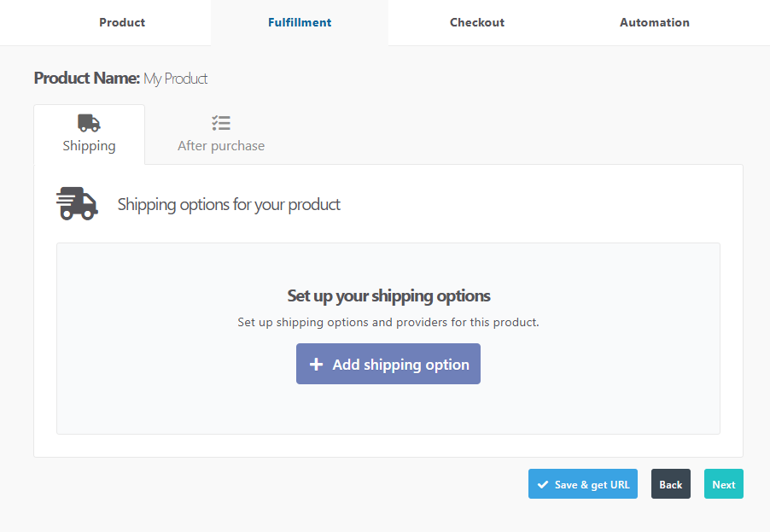Click the shipping options and providers description
The height and width of the screenshot is (532, 770).
point(388,323)
